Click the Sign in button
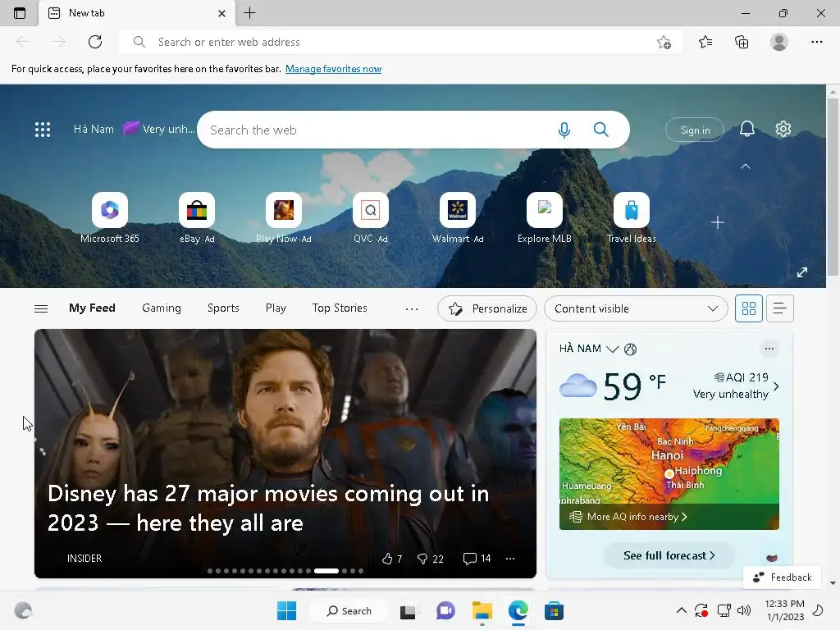840x630 pixels. (695, 130)
